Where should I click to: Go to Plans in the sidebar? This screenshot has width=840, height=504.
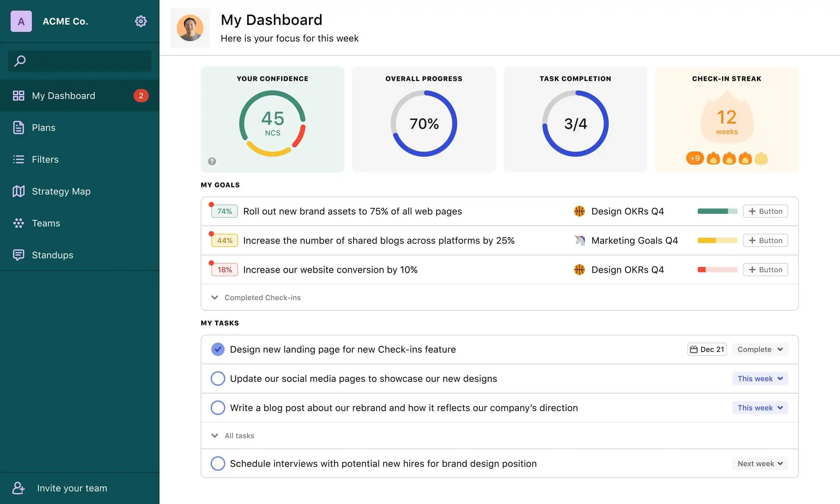44,127
